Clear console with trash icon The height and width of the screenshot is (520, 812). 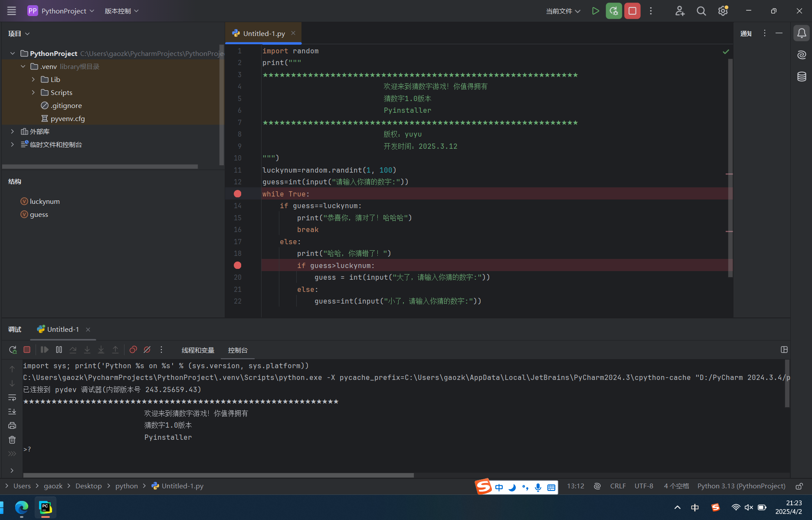tap(12, 440)
